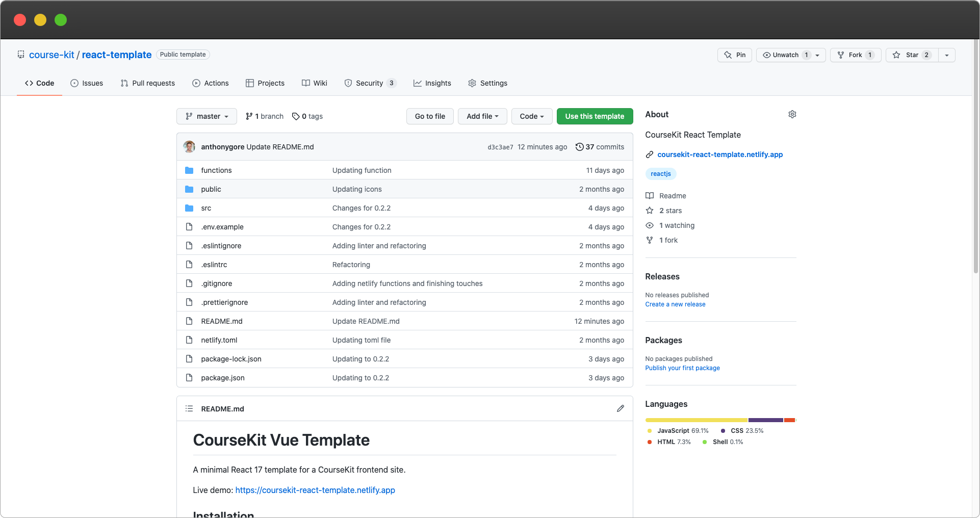Viewport: 980px width, 518px height.
Task: Click the reactjs topic tag
Action: [660, 174]
